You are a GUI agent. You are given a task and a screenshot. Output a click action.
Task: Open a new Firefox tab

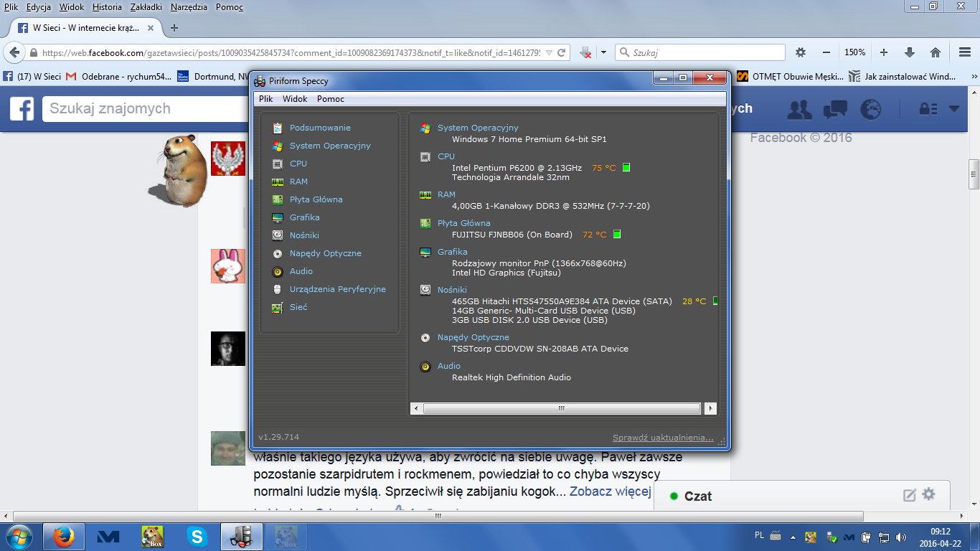174,28
